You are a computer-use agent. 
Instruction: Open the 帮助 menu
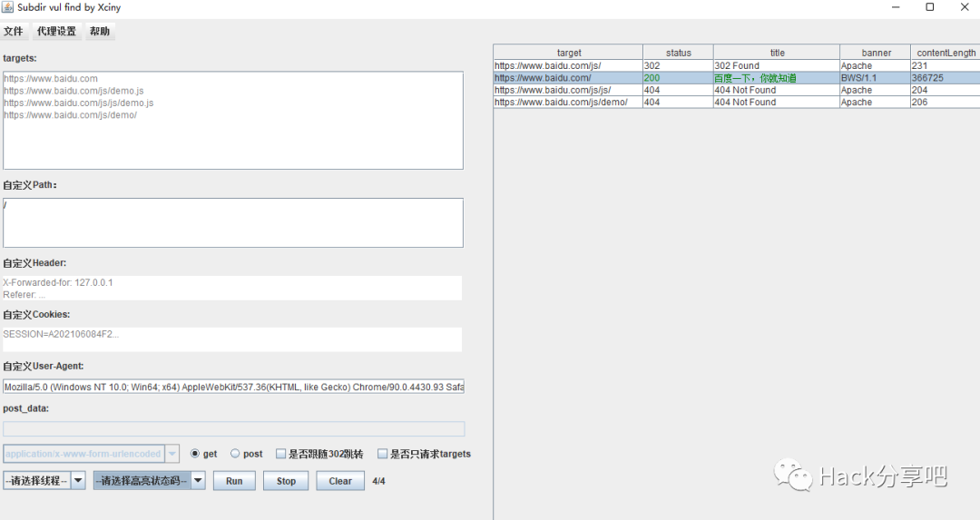pyautogui.click(x=100, y=32)
